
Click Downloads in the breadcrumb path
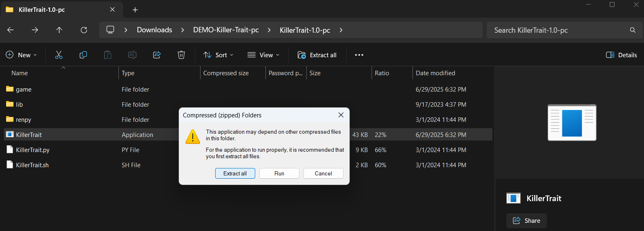(154, 30)
